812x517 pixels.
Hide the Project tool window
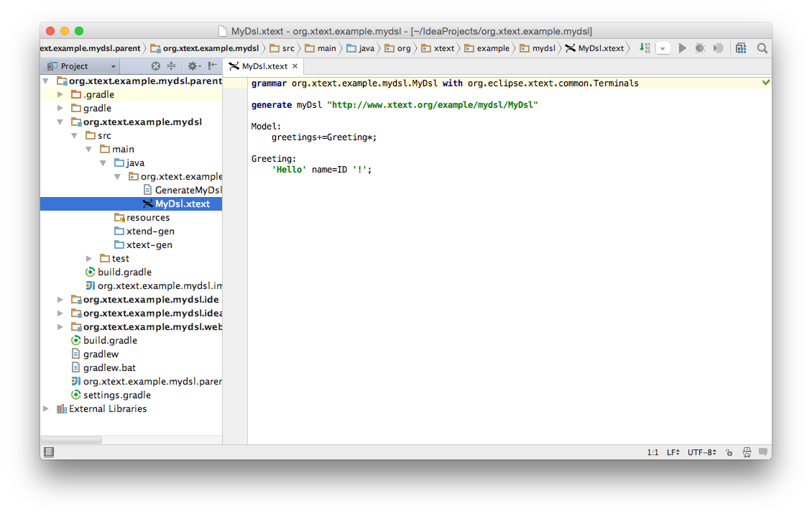tap(212, 65)
